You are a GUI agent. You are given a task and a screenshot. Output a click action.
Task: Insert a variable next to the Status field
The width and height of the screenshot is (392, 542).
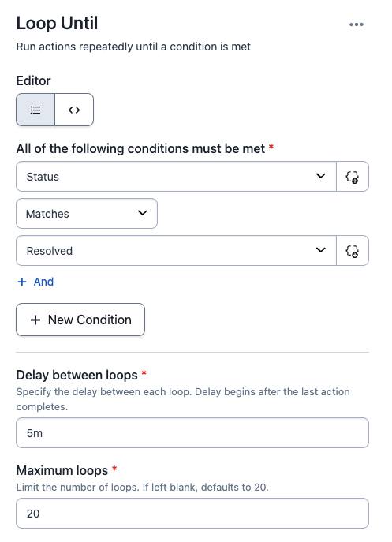click(353, 176)
